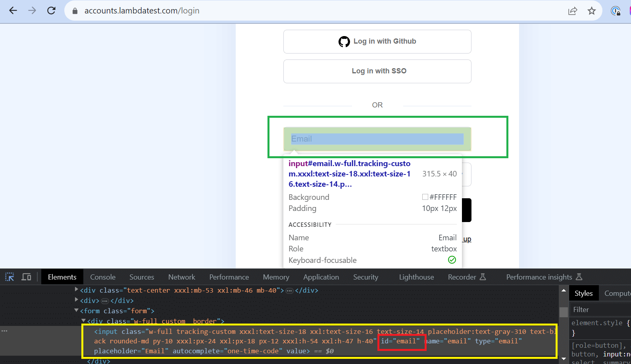Click the Email input field

point(377,139)
